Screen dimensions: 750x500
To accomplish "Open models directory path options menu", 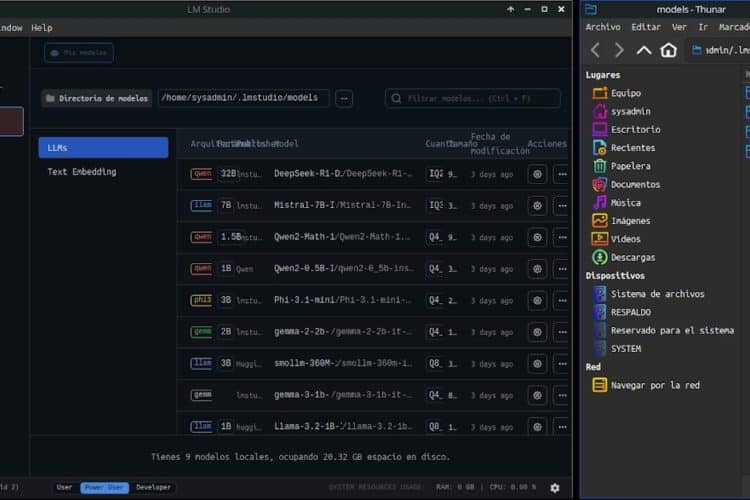I will (x=344, y=98).
